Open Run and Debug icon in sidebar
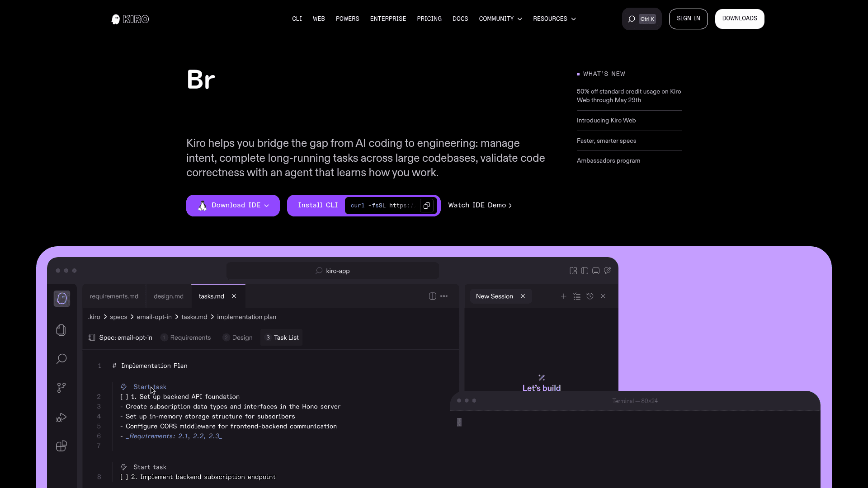This screenshot has height=488, width=868. [x=61, y=418]
